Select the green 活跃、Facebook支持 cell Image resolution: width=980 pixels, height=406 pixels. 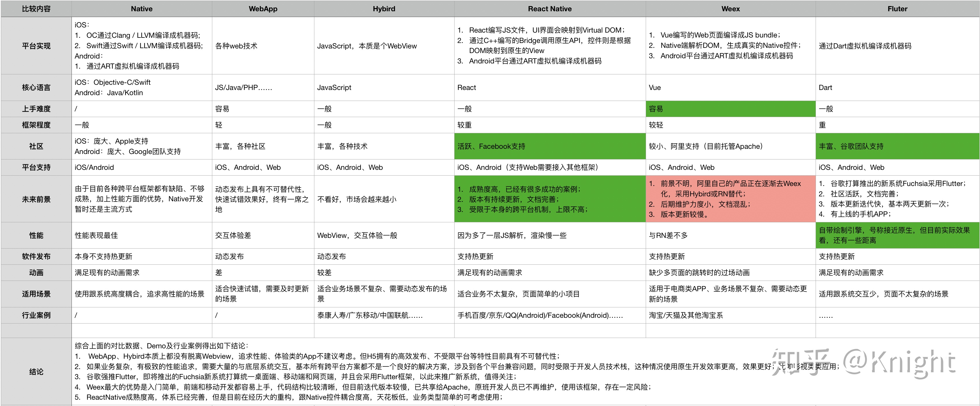[x=549, y=146]
